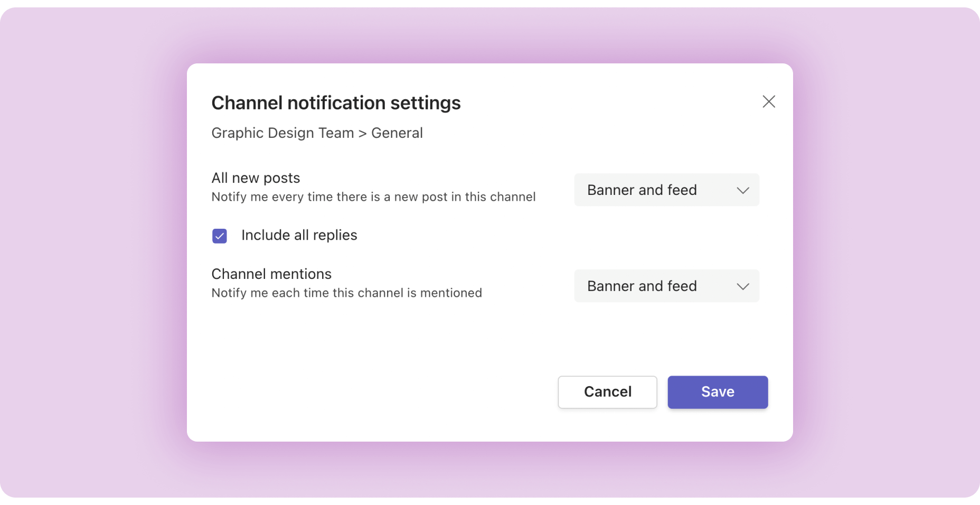Click the 'Notify me each time this channel is mentioned' description
Viewport: 980px width, 505px height.
tap(346, 293)
